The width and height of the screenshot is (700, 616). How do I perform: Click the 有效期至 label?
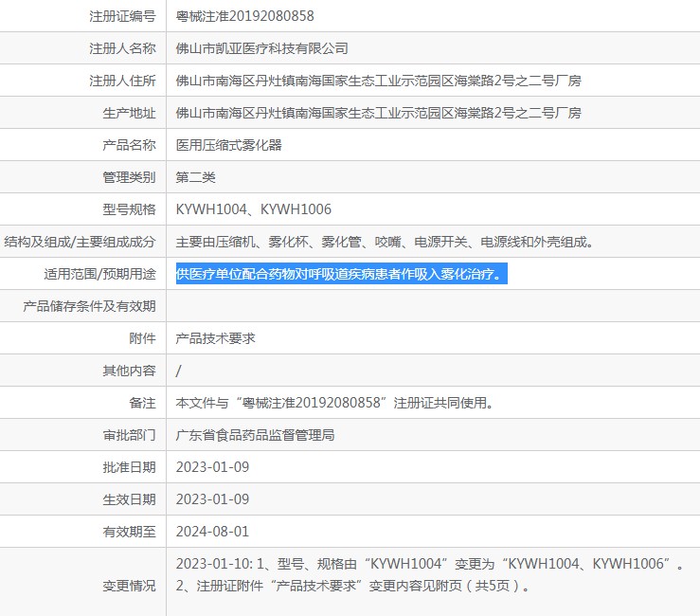pyautogui.click(x=129, y=531)
